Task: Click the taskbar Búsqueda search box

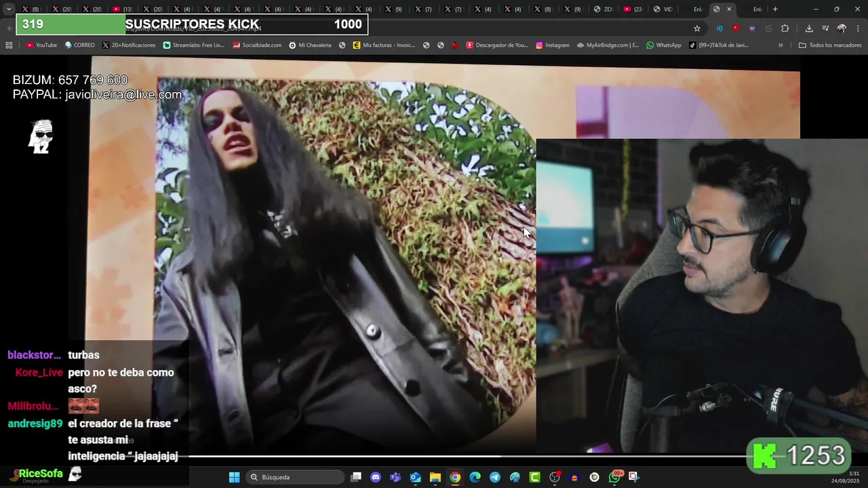Action: point(295,477)
